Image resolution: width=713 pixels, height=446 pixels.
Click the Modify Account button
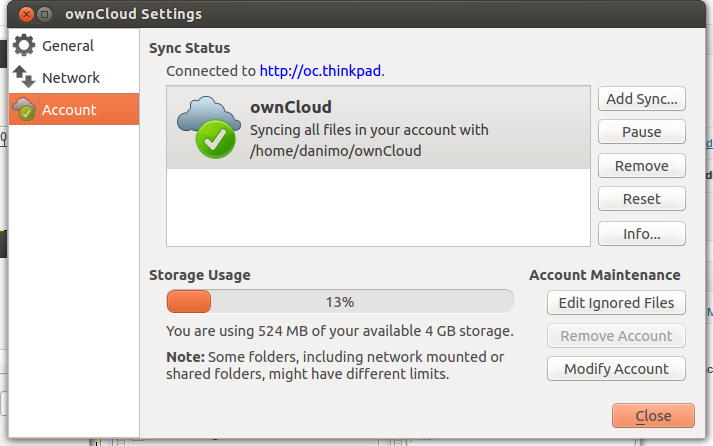[x=616, y=369]
